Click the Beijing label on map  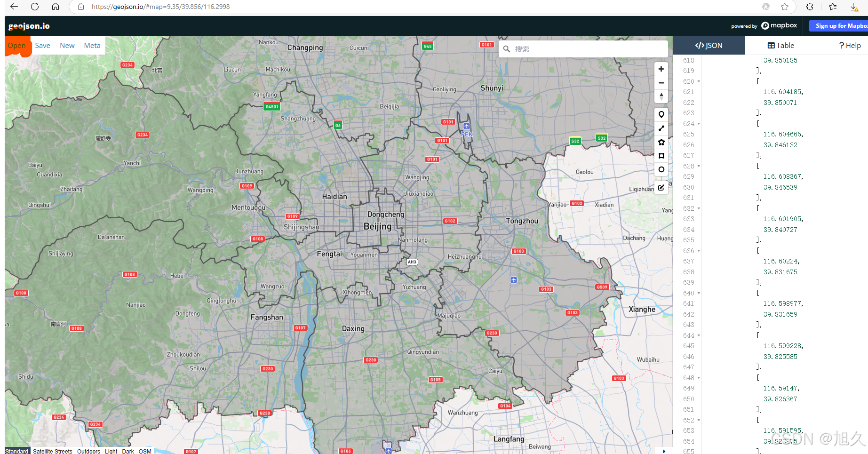[x=377, y=227]
